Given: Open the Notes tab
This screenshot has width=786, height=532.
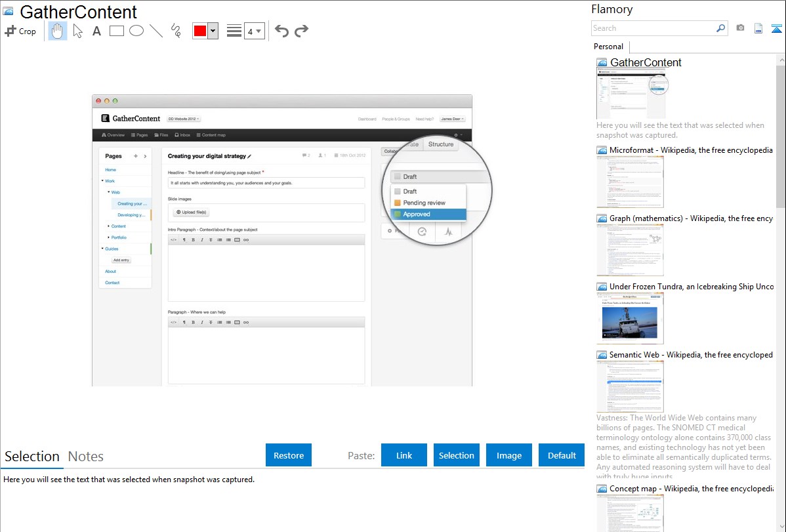Looking at the screenshot, I should (x=86, y=457).
